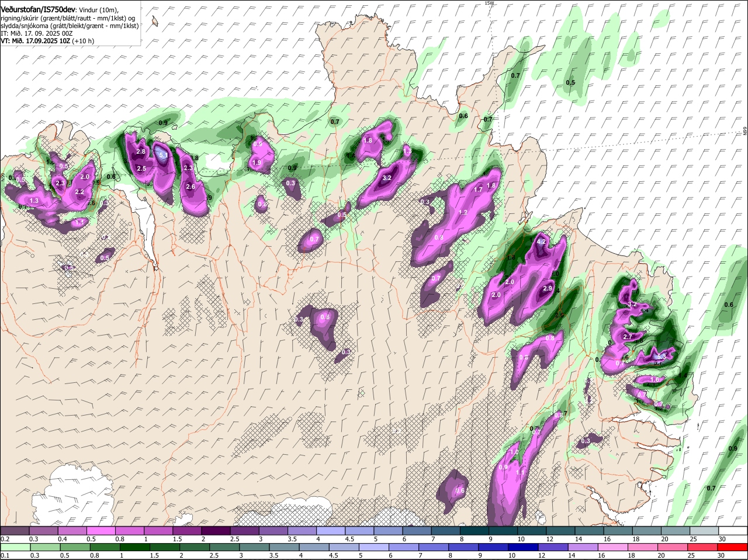Click the initial time line 'IT: Mið. 17. 09. 2025 00Z'
The width and height of the screenshot is (748, 560).
(37, 33)
